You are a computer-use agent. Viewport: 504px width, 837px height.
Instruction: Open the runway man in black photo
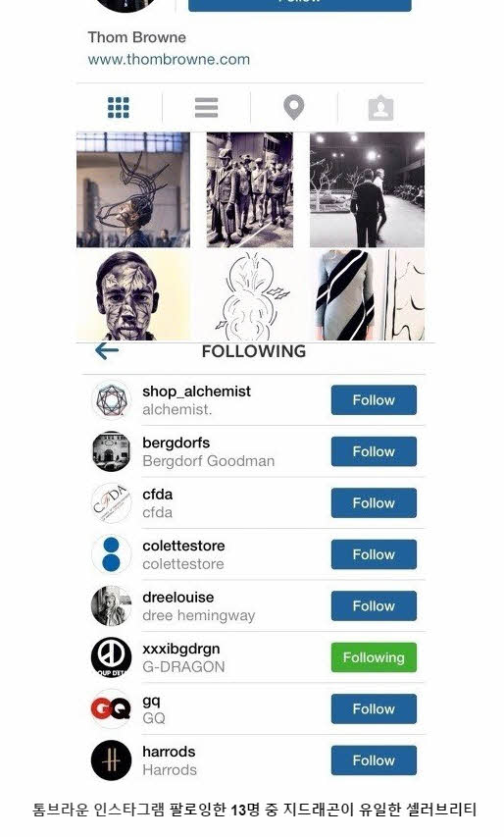pos(368,190)
